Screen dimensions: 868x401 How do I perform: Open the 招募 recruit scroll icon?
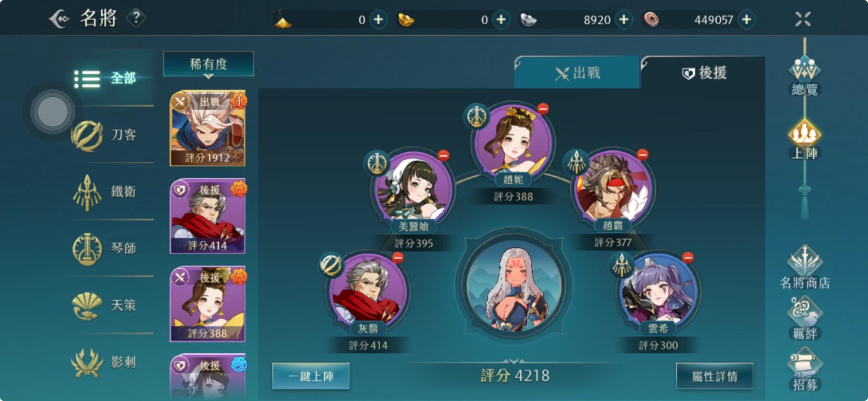pos(805,369)
